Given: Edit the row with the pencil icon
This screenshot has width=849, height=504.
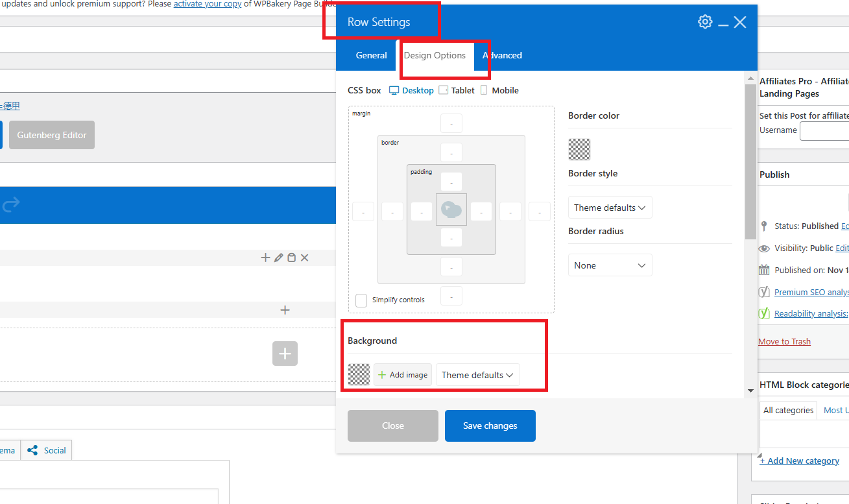Looking at the screenshot, I should 279,258.
